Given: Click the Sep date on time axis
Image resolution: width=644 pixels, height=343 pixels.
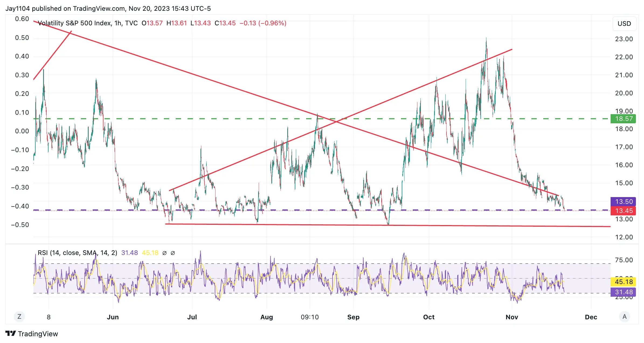Looking at the screenshot, I should 354,317.
